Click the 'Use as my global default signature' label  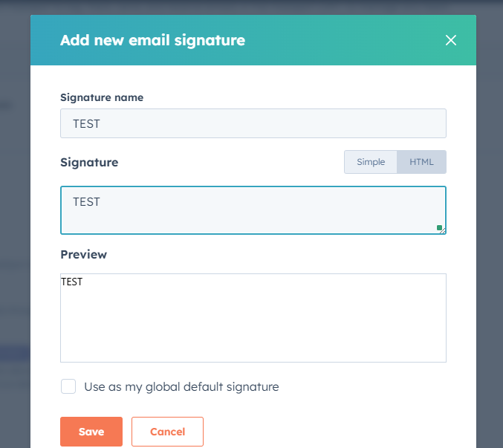click(x=181, y=387)
